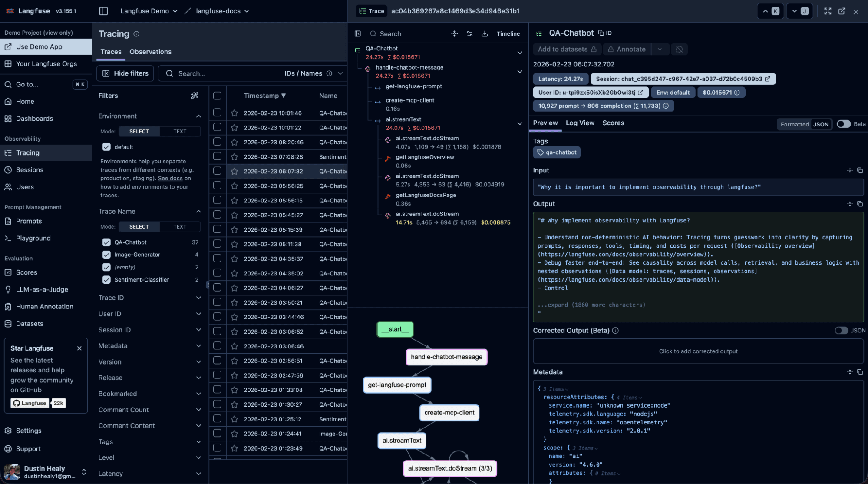Screen dimensions: 868x484
Task: Switch to the Observations tab
Action: 150,52
